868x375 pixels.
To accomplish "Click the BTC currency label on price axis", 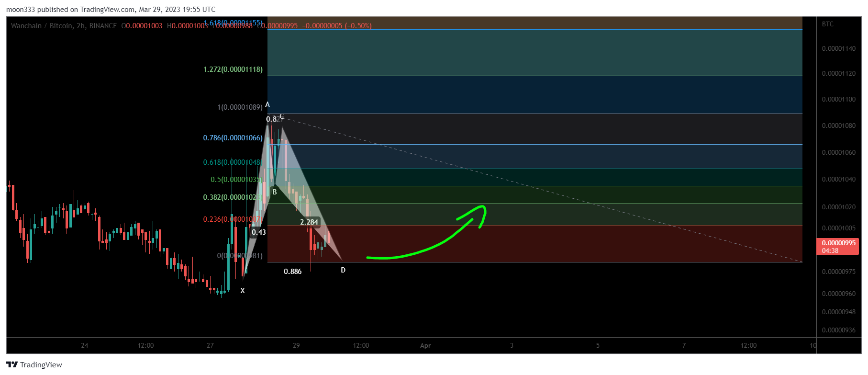I will [x=828, y=24].
